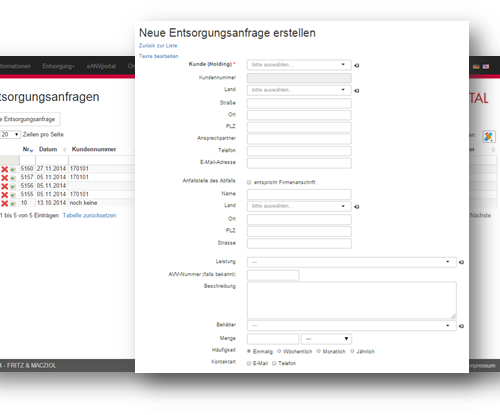This screenshot has height=415, width=500.
Task: Click the edit icon beside Leistung
Action: 461,262
